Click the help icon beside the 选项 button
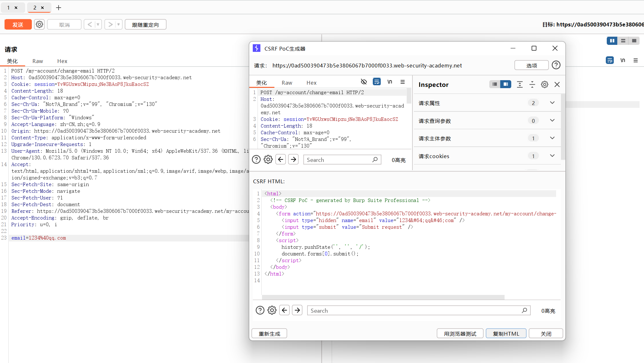Image resolution: width=644 pixels, height=363 pixels. pyautogui.click(x=556, y=65)
